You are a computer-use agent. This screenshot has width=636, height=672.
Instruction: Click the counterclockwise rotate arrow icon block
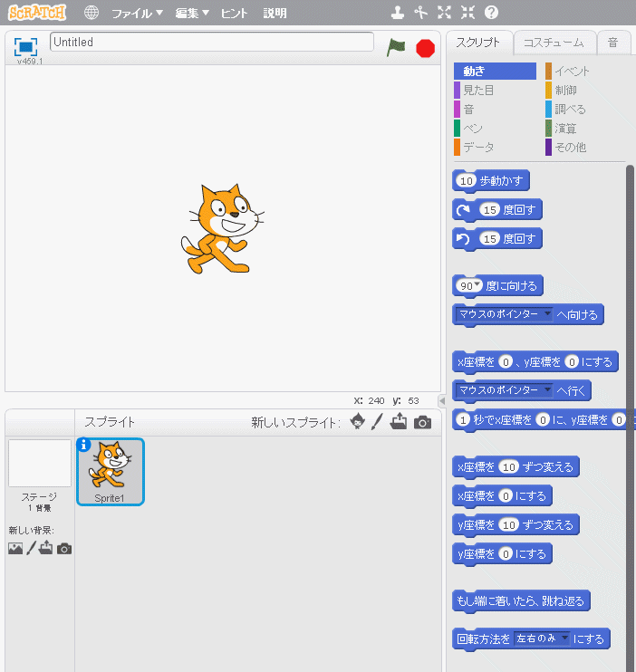point(463,239)
